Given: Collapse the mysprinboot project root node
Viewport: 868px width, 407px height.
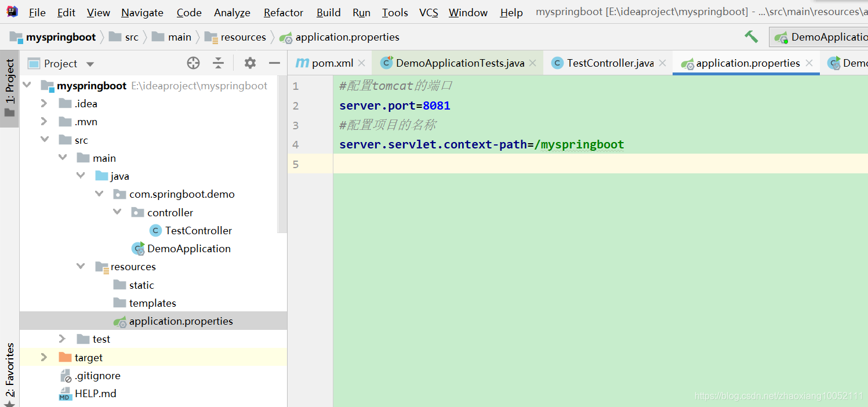Looking at the screenshot, I should 27,85.
